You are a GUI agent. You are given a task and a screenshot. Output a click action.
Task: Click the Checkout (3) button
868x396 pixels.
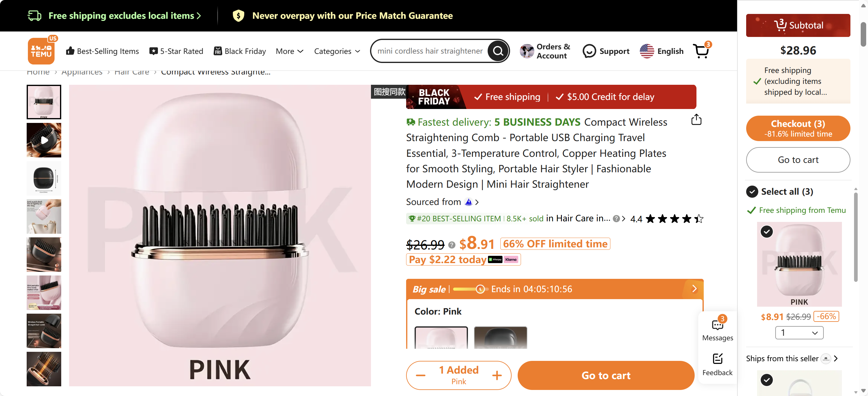(798, 128)
